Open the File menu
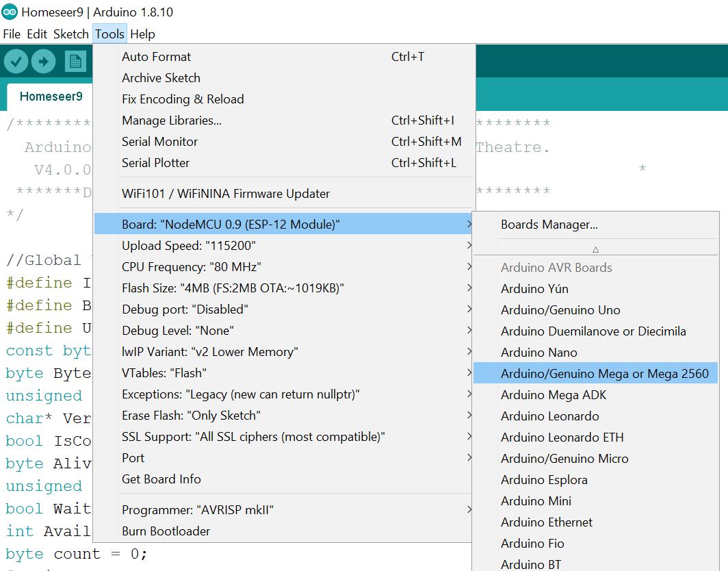Viewport: 728px width, 571px height. 12,34
